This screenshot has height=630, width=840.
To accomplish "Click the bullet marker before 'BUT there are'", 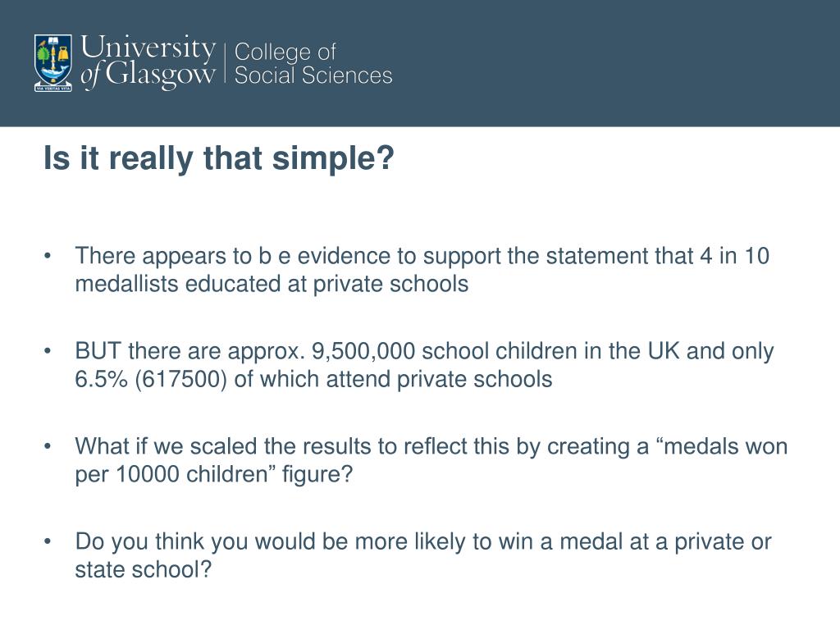I will point(48,351).
